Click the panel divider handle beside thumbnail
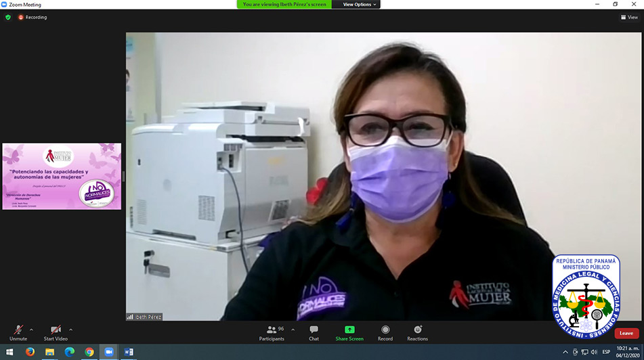 tap(123, 177)
